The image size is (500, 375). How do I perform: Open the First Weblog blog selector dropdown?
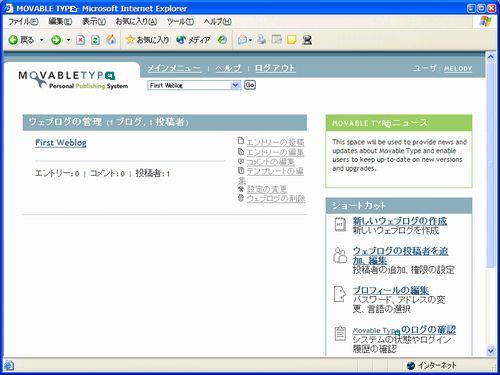pyautogui.click(x=194, y=85)
